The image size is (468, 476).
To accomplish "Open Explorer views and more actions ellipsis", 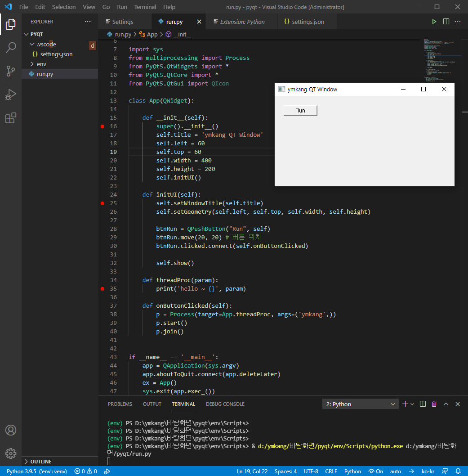I will pos(88,22).
